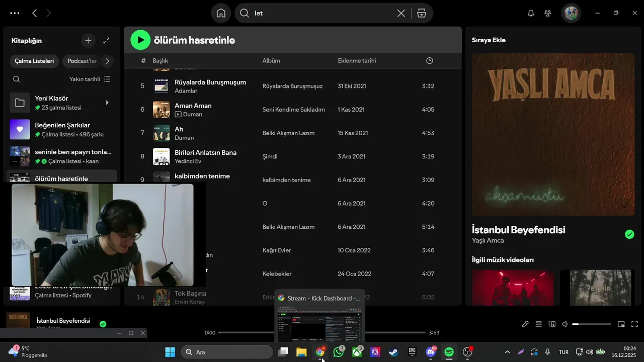Show hidden tray icons with the chevron
644x362 pixels.
(x=507, y=352)
